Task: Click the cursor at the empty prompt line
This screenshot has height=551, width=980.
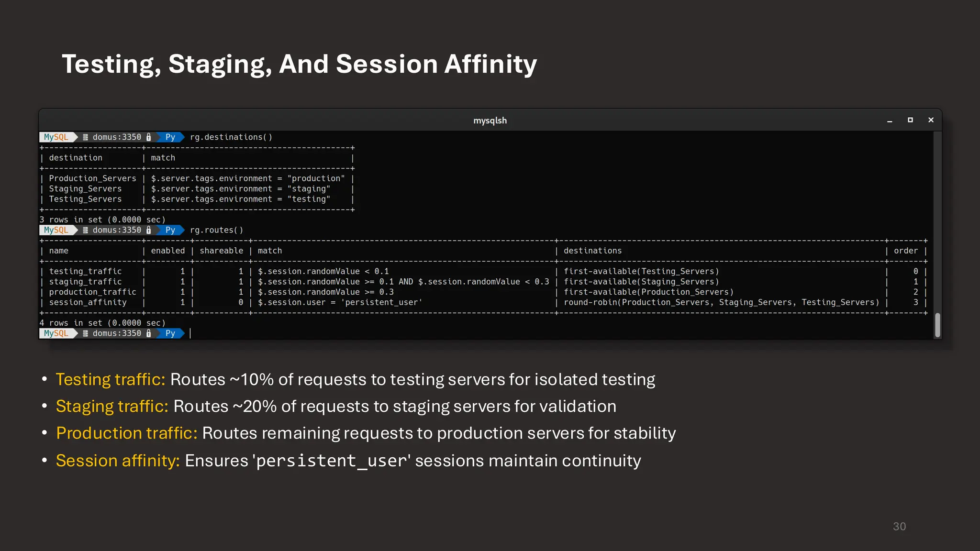Action: click(190, 333)
